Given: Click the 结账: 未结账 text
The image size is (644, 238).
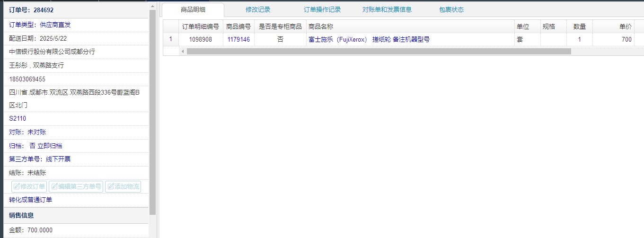Looking at the screenshot, I should click(x=27, y=173).
